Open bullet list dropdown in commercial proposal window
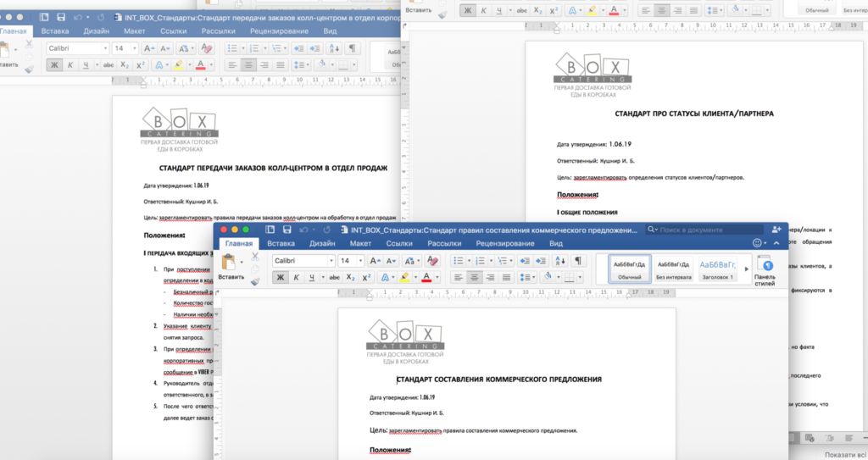 [x=469, y=261]
